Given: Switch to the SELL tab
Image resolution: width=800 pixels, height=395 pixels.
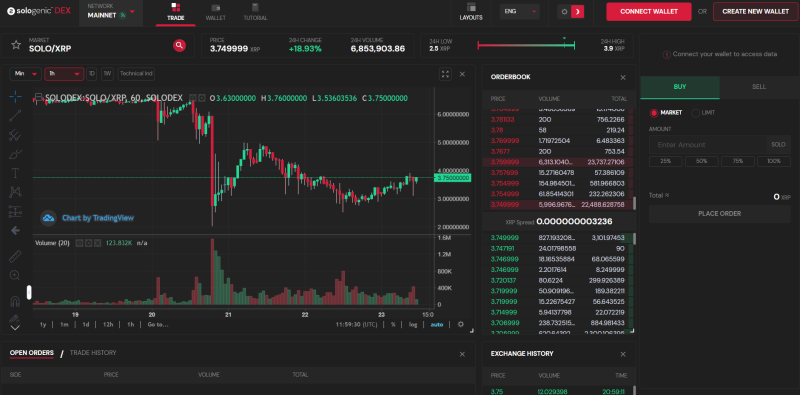Looking at the screenshot, I should tap(759, 87).
